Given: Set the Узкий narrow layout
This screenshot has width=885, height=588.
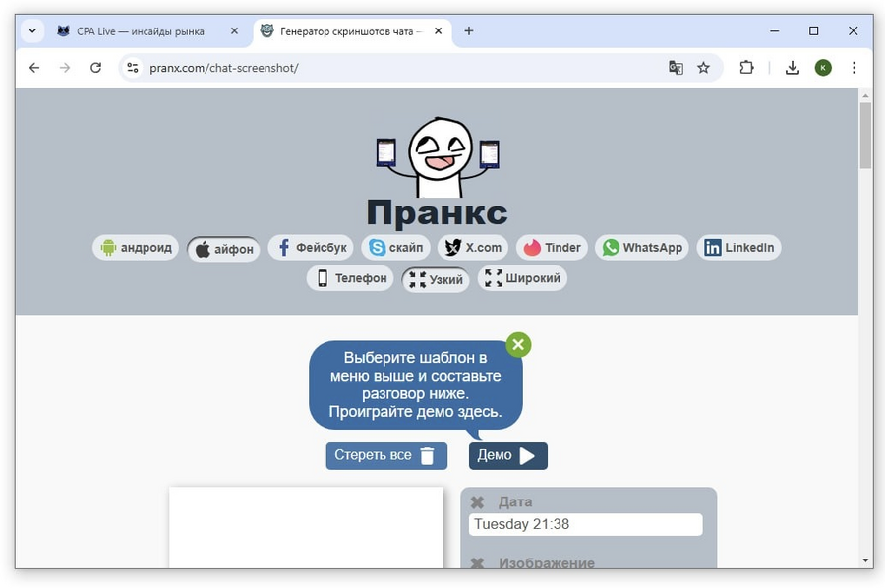Looking at the screenshot, I should (x=436, y=279).
